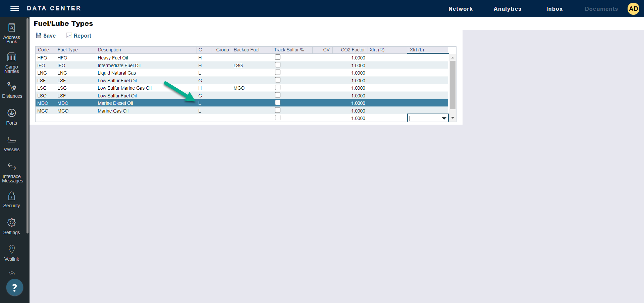Click the blue help question mark button
Screen dimensions: 644x303
tap(14, 288)
